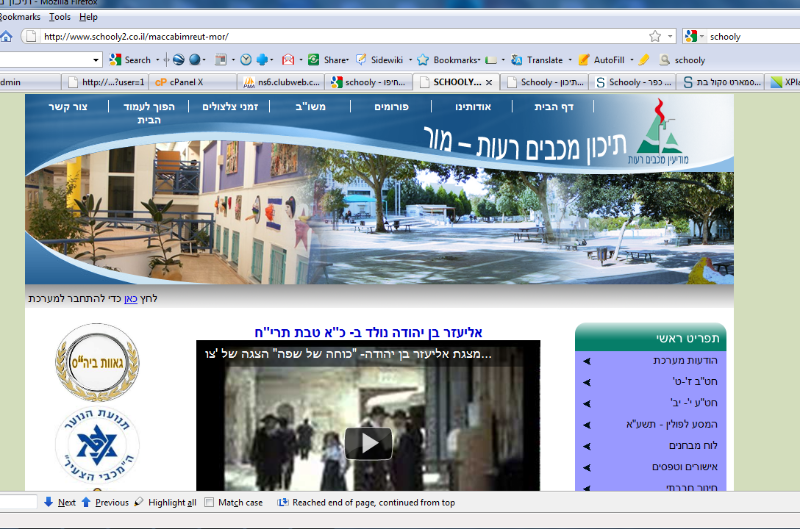Play the Eliezer Ben Yehuda video
This screenshot has width=800, height=529.
(x=368, y=443)
